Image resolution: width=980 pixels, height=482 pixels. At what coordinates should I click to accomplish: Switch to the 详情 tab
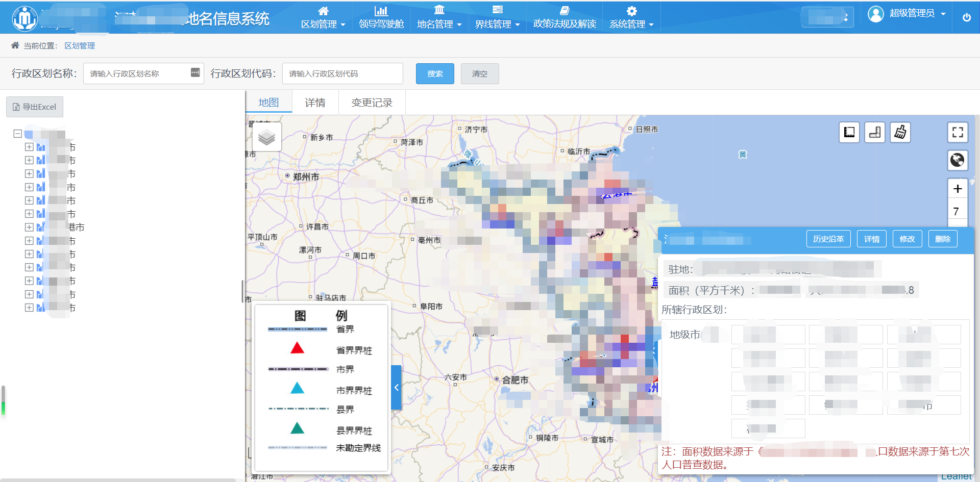pyautogui.click(x=315, y=102)
